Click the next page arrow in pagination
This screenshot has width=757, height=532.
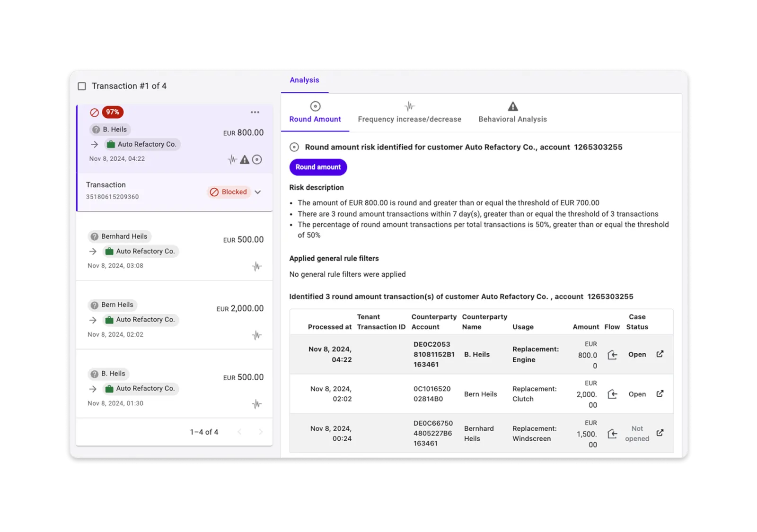tap(261, 432)
